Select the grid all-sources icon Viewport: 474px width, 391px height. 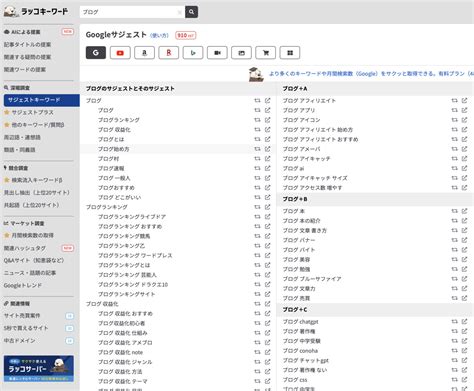(290, 53)
